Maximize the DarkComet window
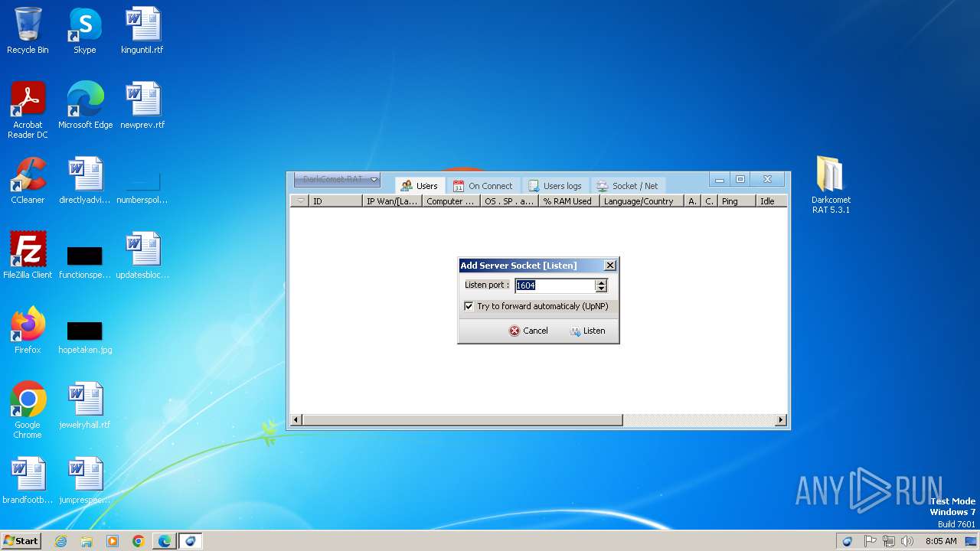The width and height of the screenshot is (980, 551). [x=740, y=180]
